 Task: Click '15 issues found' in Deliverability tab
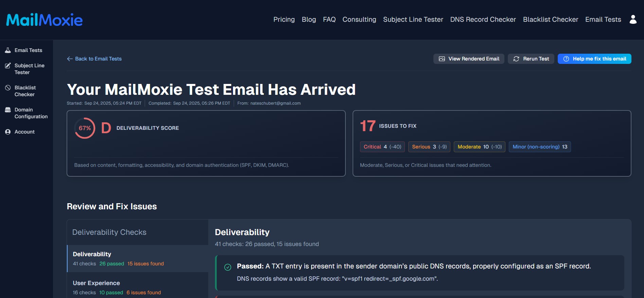146,264
